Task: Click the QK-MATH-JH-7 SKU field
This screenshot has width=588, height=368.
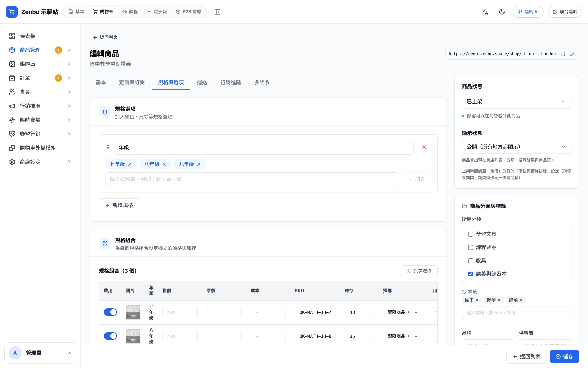Action: point(315,312)
